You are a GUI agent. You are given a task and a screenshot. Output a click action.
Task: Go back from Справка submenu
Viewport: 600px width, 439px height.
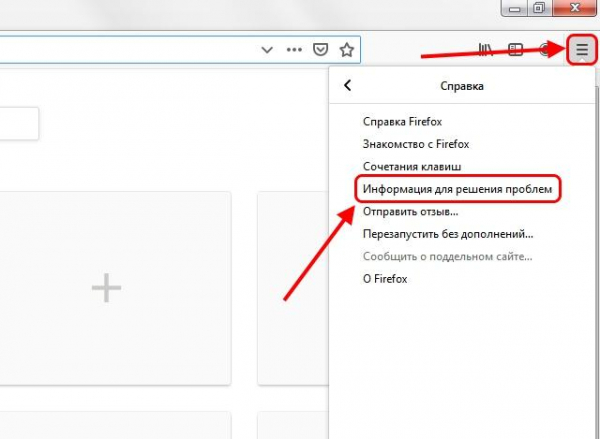coord(347,85)
